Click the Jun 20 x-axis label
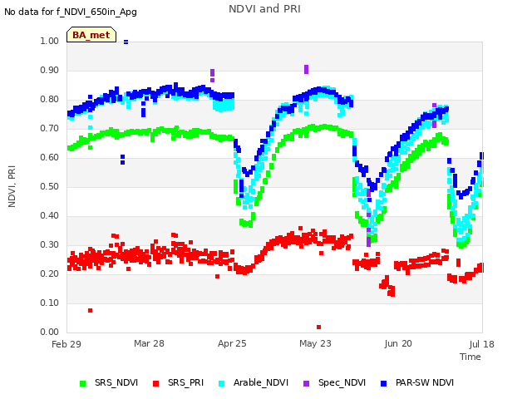Image resolution: width=532 pixels, height=399 pixels. (398, 343)
